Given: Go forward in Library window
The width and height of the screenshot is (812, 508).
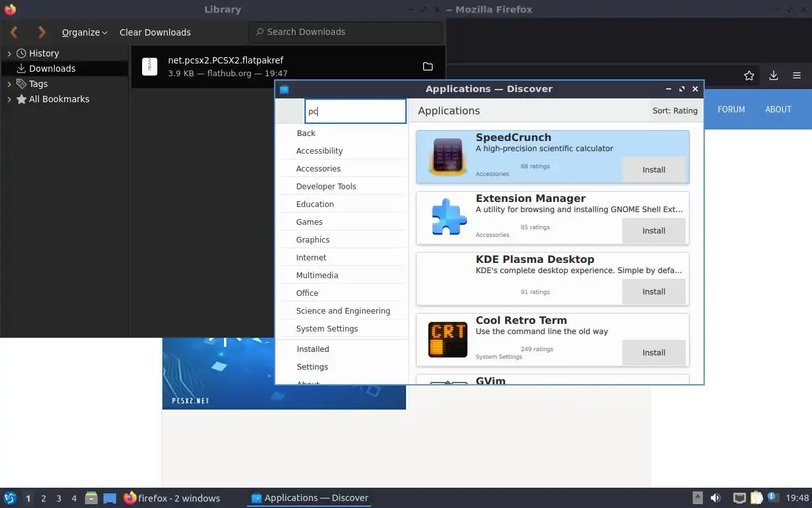Looking at the screenshot, I should point(42,32).
